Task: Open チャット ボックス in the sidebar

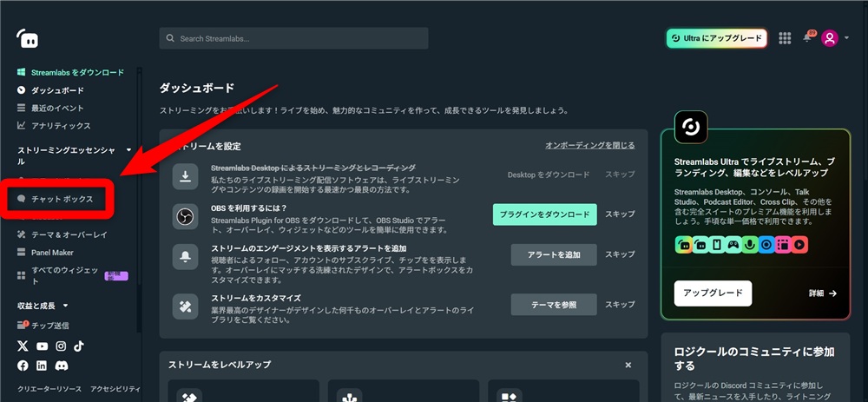Action: pos(62,199)
